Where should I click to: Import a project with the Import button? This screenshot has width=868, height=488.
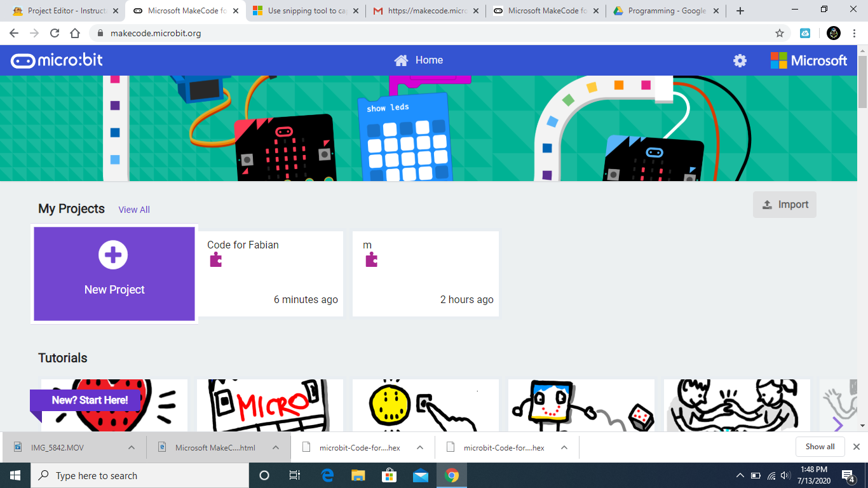(785, 205)
